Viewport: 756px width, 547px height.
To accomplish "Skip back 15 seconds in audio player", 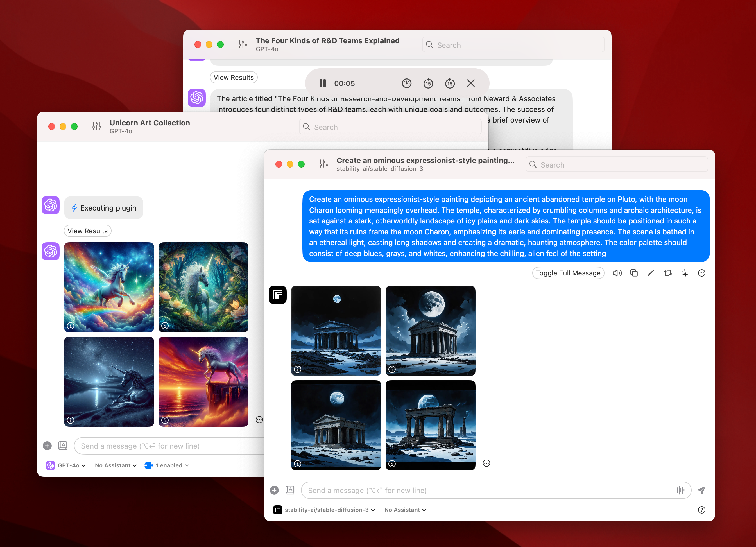I will point(428,83).
